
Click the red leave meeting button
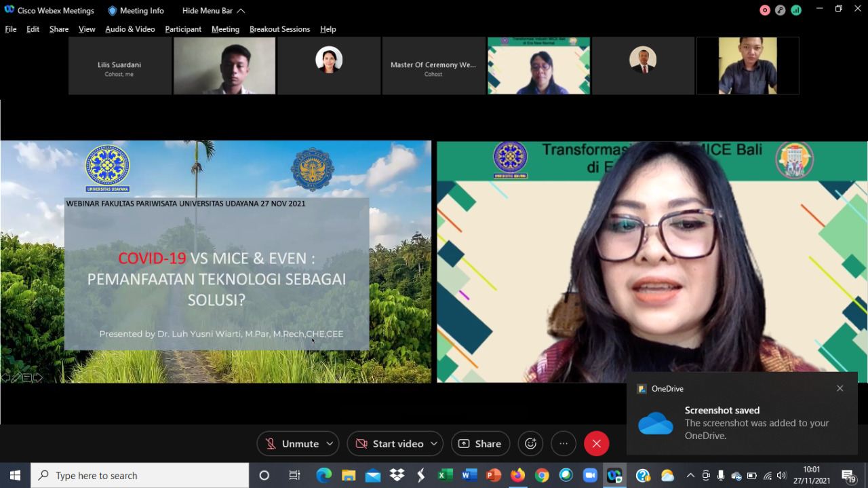[596, 443]
